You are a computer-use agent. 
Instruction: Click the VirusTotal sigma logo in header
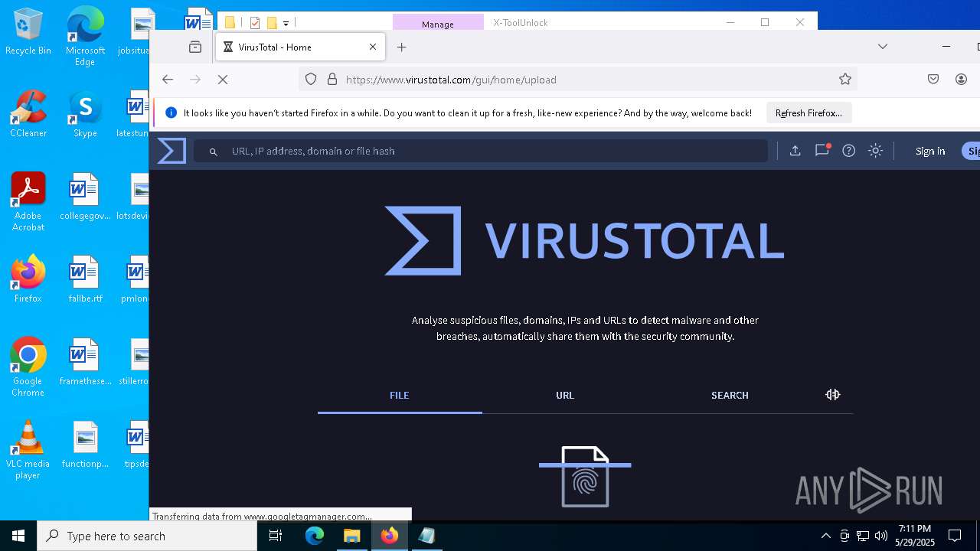tap(171, 151)
